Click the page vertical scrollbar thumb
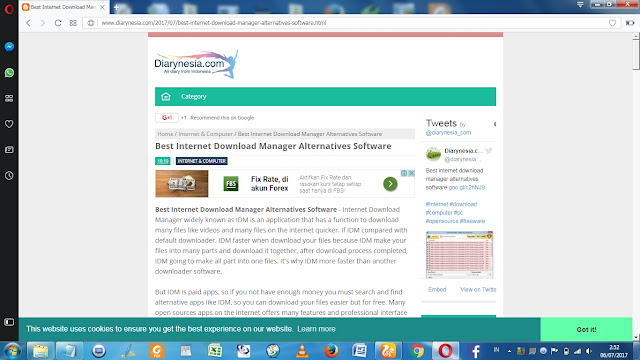Image resolution: width=640 pixels, height=360 pixels. [636, 55]
